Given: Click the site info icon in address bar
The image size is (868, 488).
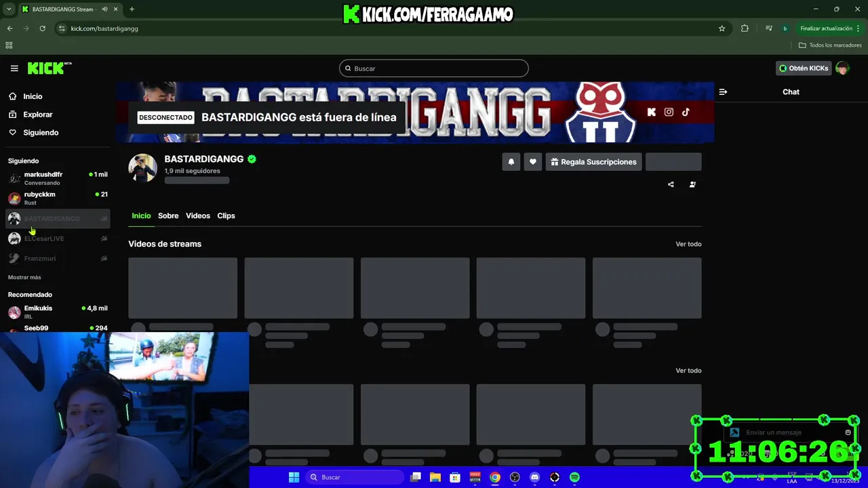Looking at the screenshot, I should point(62,28).
